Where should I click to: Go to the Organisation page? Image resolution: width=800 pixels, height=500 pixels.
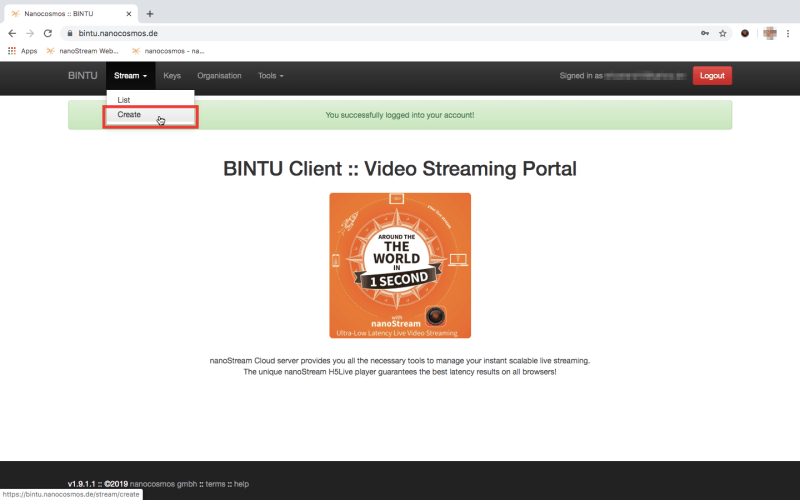(219, 76)
